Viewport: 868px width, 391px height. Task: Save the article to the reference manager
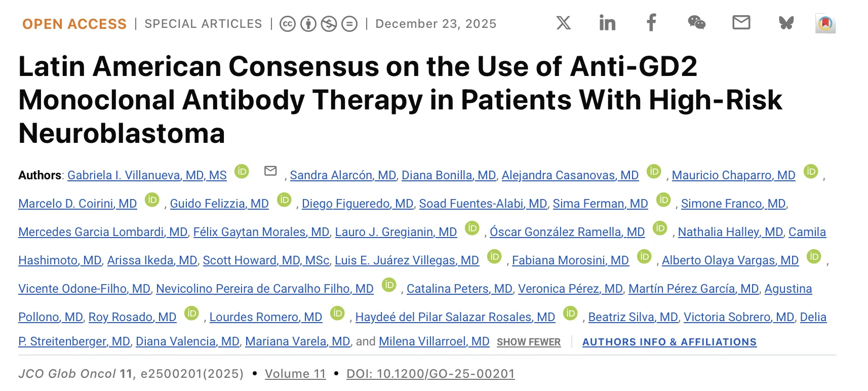click(826, 22)
